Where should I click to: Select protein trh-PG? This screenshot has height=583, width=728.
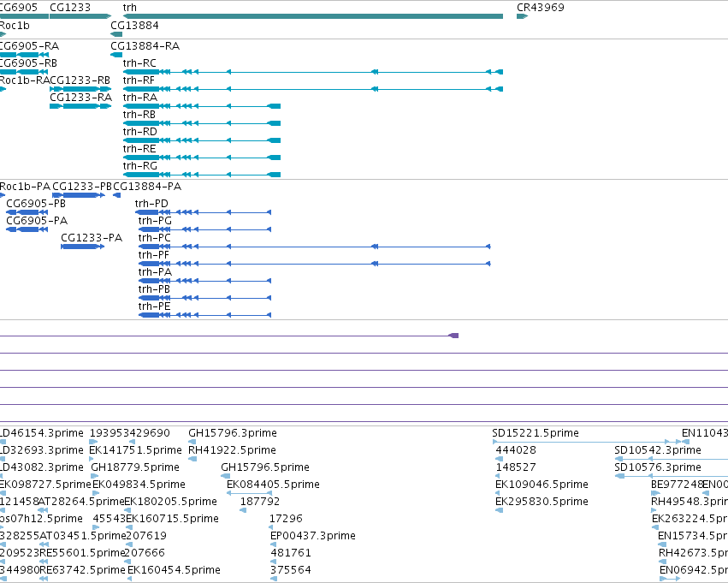pos(155,221)
